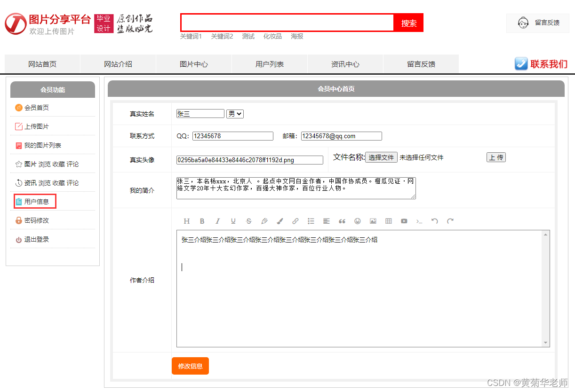
Task: Click the QQ field containing 12345678
Action: point(233,136)
